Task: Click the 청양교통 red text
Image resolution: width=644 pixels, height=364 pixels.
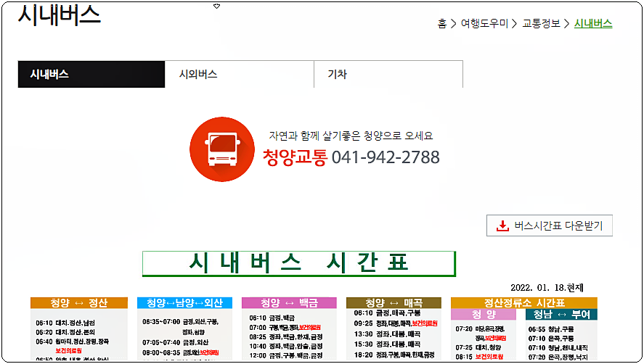Action: (295, 157)
